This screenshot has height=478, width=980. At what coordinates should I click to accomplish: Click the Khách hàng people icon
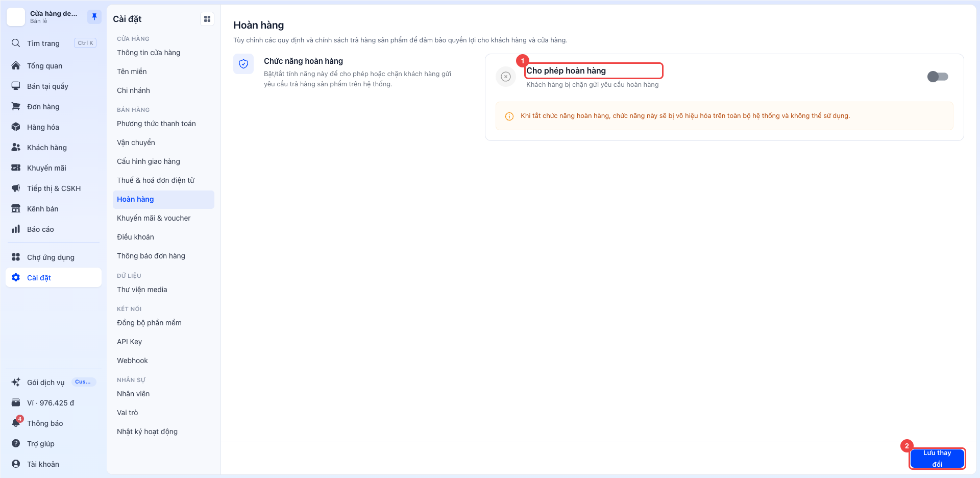click(16, 147)
